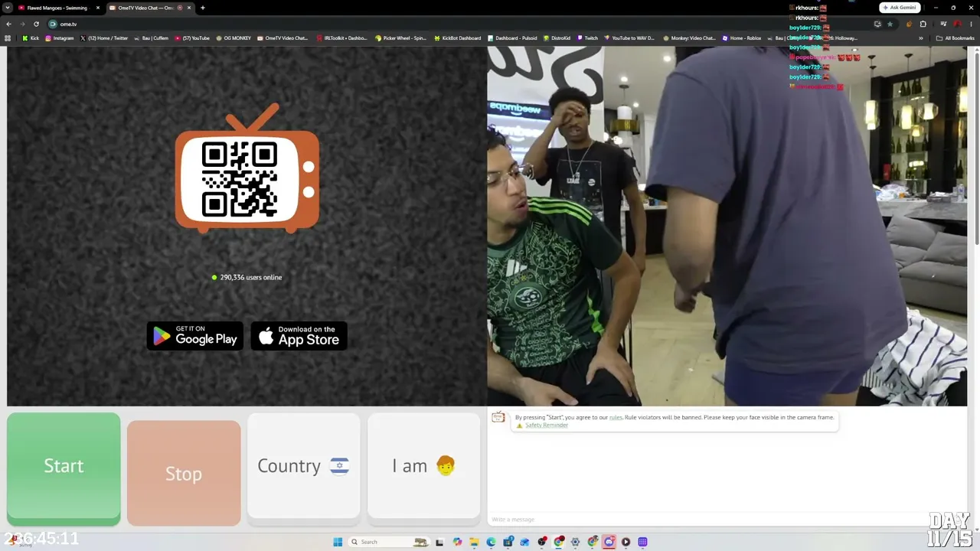Image resolution: width=980 pixels, height=551 pixels.
Task: Click the Ask Gemini button
Action: point(900,8)
